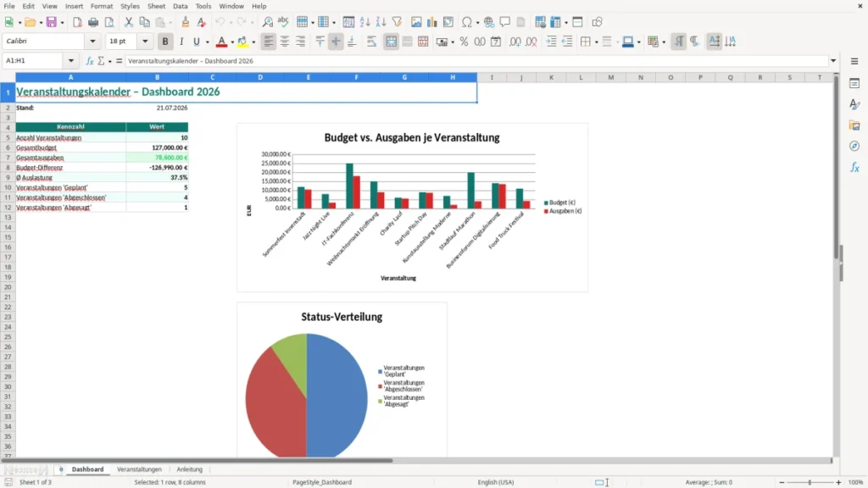Click English (USA) language in status bar
Viewport: 868px width, 488px height.
click(x=496, y=482)
